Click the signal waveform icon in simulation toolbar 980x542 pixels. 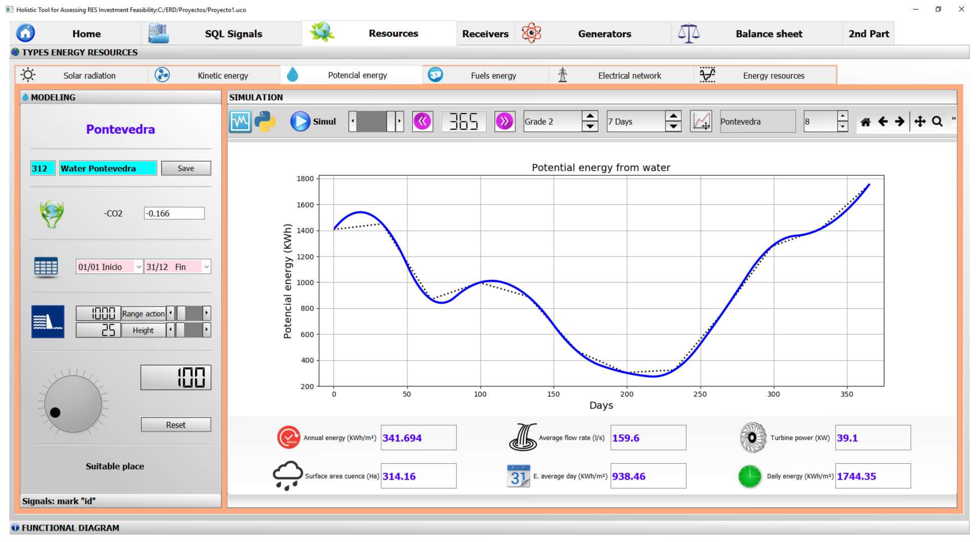click(x=240, y=122)
